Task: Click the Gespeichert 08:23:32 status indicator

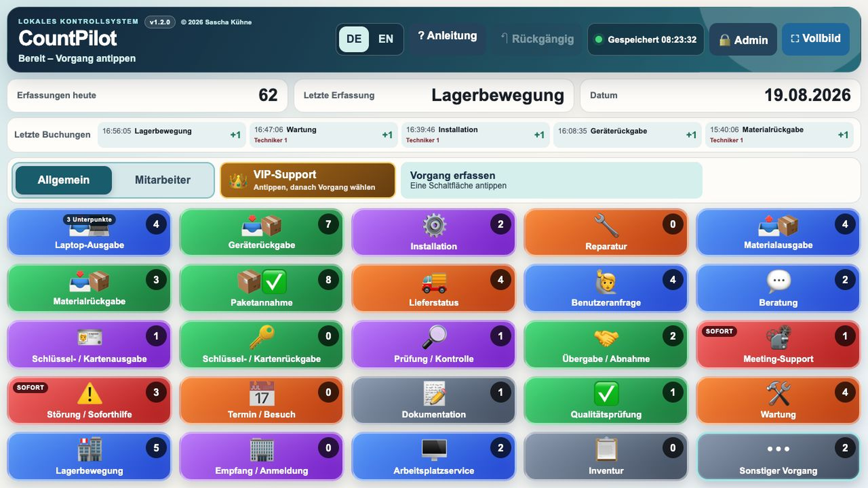Action: pos(646,40)
